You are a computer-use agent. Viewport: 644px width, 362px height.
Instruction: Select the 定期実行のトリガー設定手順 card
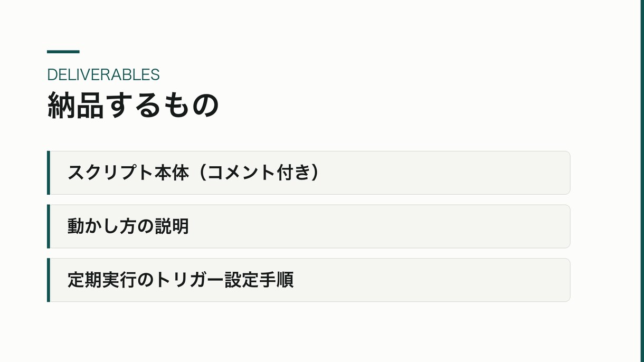pos(309,280)
